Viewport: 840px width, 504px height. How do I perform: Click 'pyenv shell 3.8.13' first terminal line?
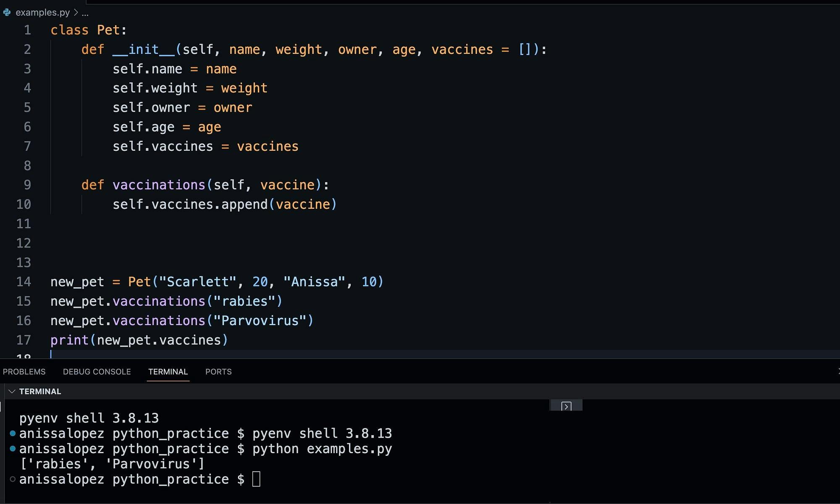point(89,418)
